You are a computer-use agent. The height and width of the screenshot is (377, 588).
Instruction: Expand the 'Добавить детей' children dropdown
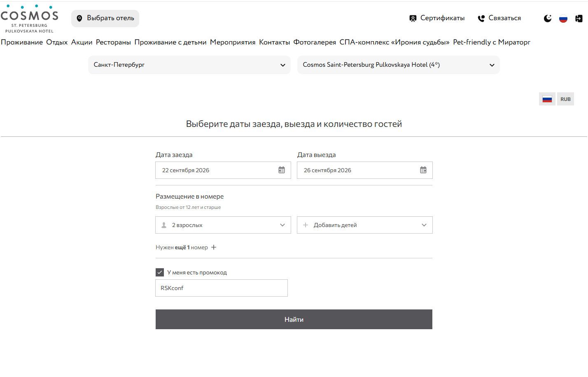point(364,225)
